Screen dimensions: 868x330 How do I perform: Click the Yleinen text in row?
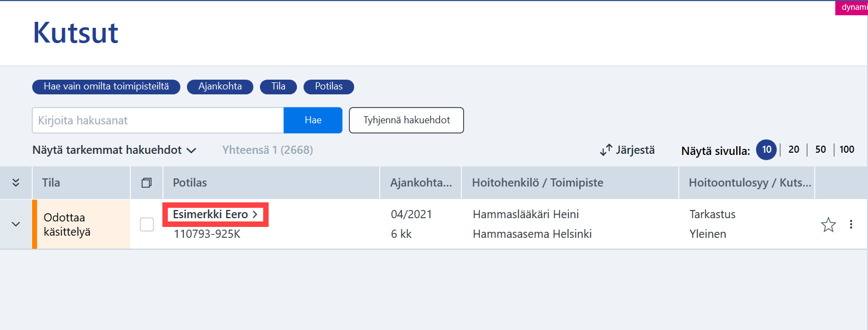(x=707, y=234)
